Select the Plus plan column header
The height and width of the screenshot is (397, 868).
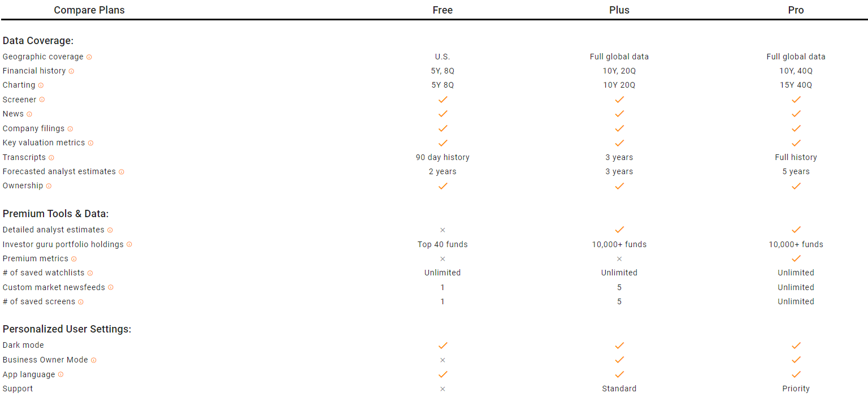[x=619, y=10]
